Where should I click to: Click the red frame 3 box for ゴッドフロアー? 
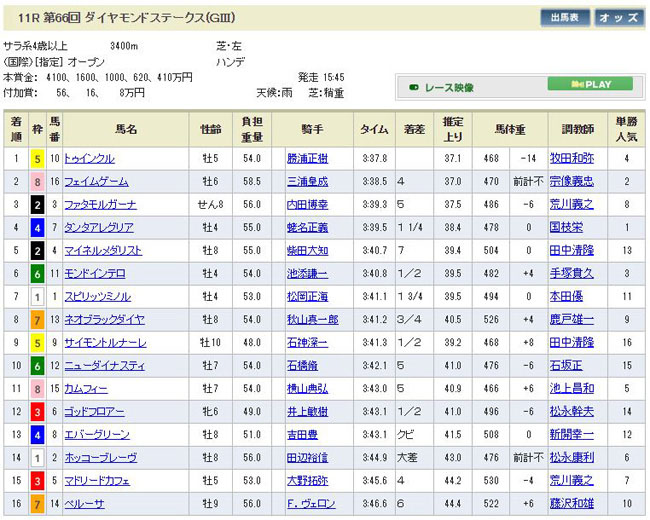(37, 411)
